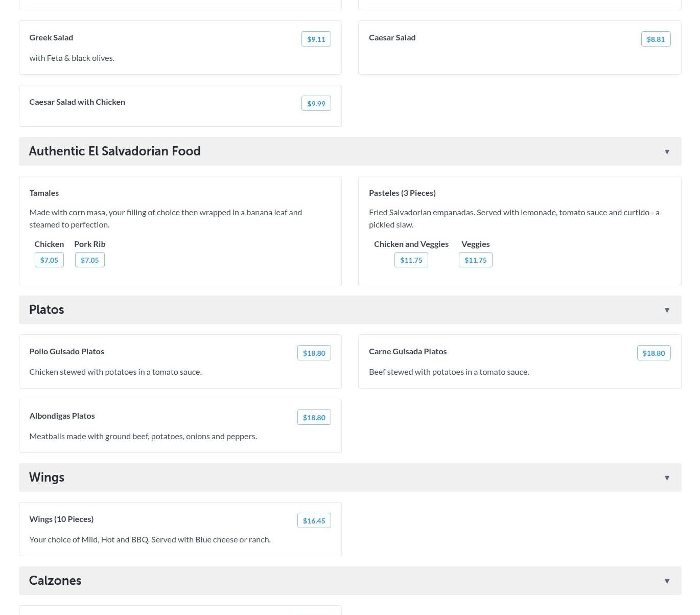Open the Pasteles (3 Pieces) item title
Viewport: 700px width, 615px height.
402,193
